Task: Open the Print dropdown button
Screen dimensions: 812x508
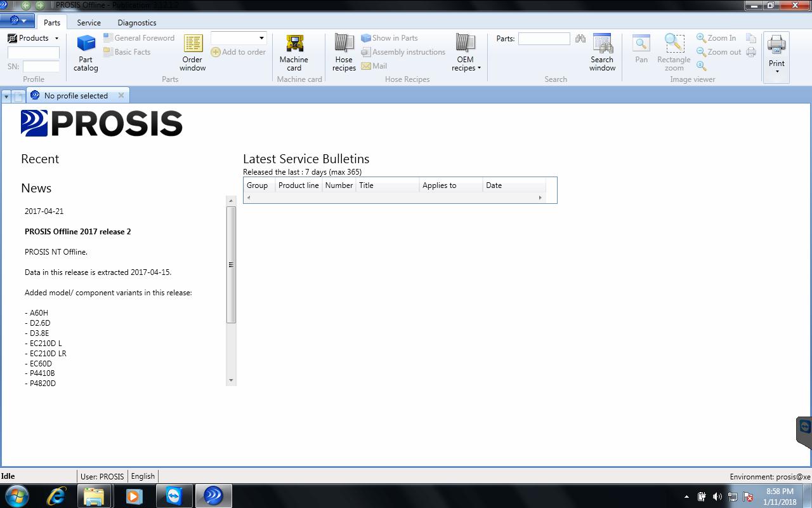Action: pos(776,57)
